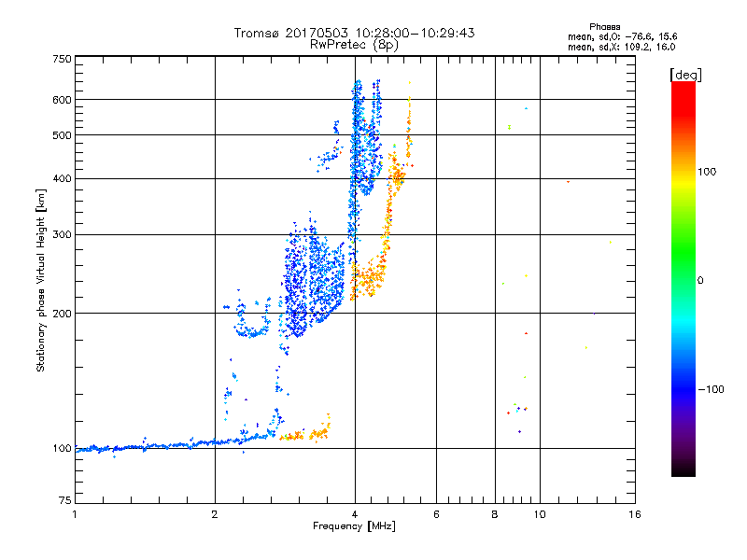The width and height of the screenshot is (747, 560).
Task: Click the orange echo cluster near 250 km
Action: tap(368, 276)
